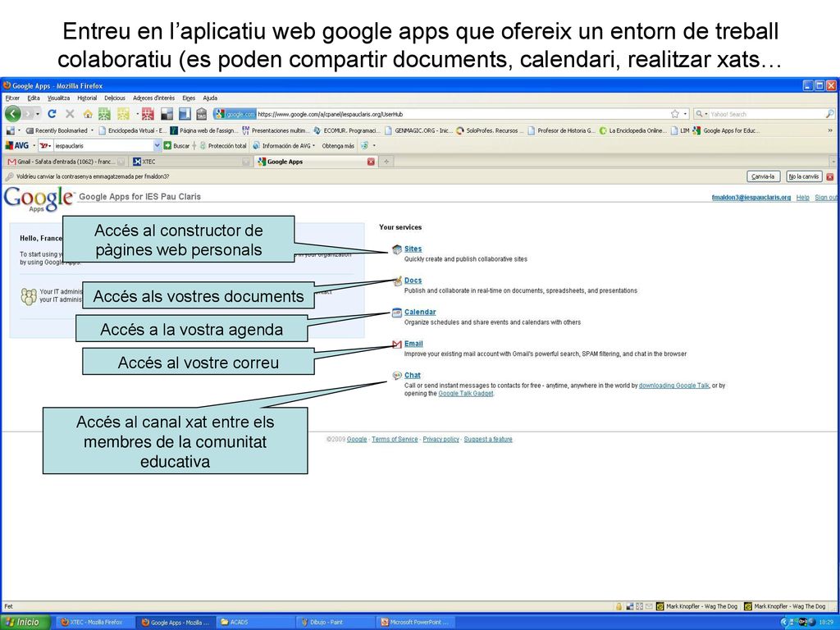
Task: Dismiss the password notification bar
Action: 830,176
